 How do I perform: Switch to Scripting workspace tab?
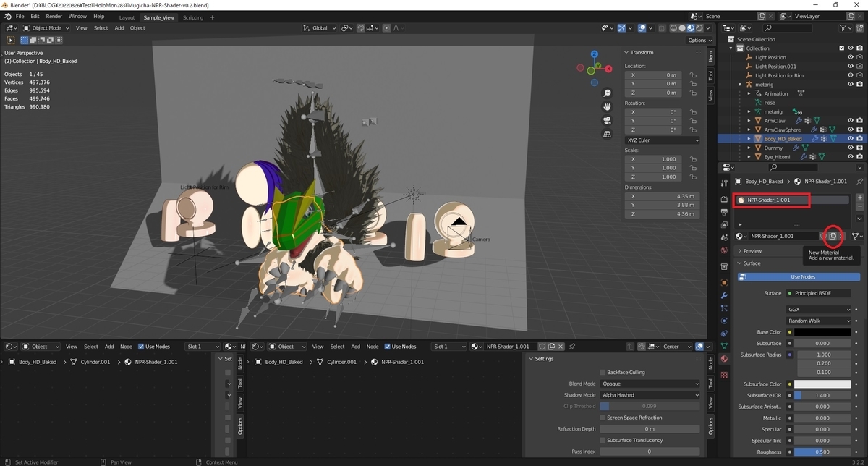pos(193,17)
